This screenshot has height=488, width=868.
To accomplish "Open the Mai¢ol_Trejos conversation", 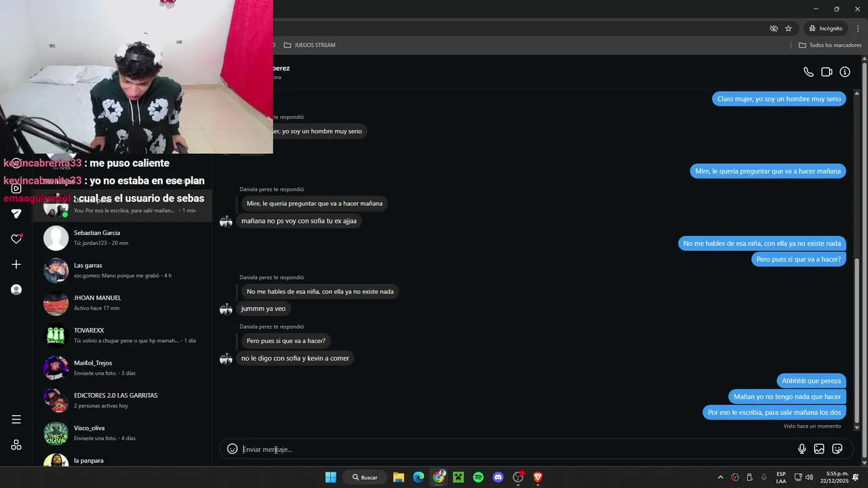I will point(123,368).
